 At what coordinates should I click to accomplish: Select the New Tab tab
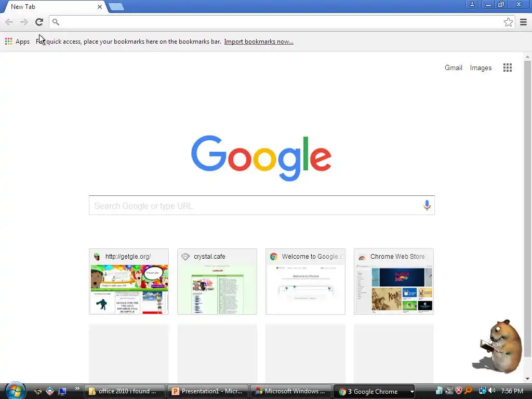point(54,7)
